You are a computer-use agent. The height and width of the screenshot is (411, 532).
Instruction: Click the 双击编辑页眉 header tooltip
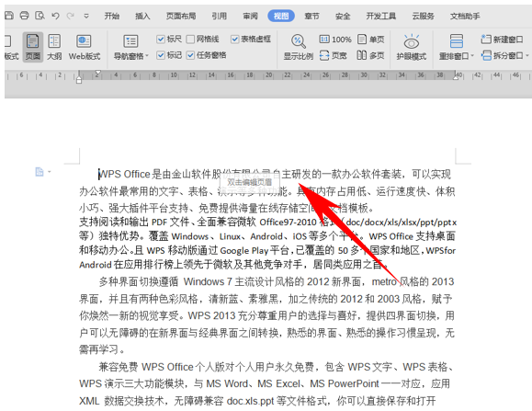(249, 182)
